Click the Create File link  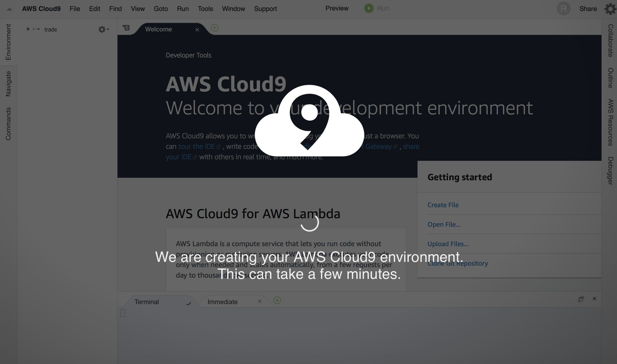pos(443,205)
